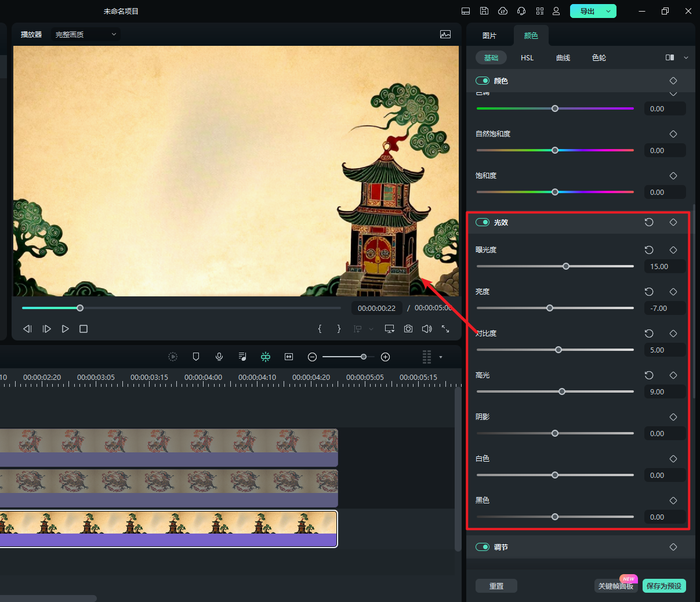This screenshot has height=602, width=700.
Task: Click the voiceover microphone icon
Action: (x=219, y=357)
